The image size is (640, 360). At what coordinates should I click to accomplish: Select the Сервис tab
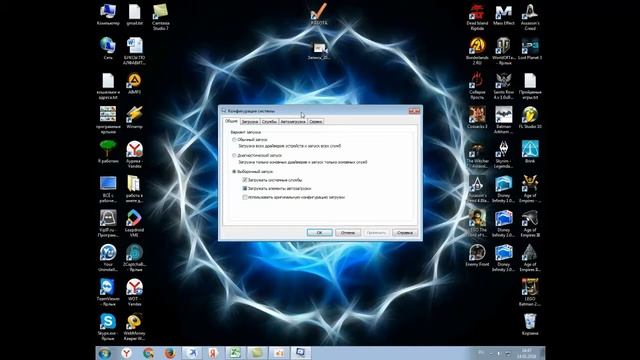(x=316, y=122)
